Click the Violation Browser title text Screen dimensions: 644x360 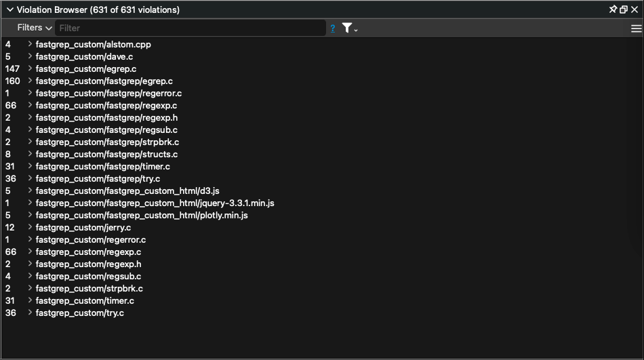[98, 9]
